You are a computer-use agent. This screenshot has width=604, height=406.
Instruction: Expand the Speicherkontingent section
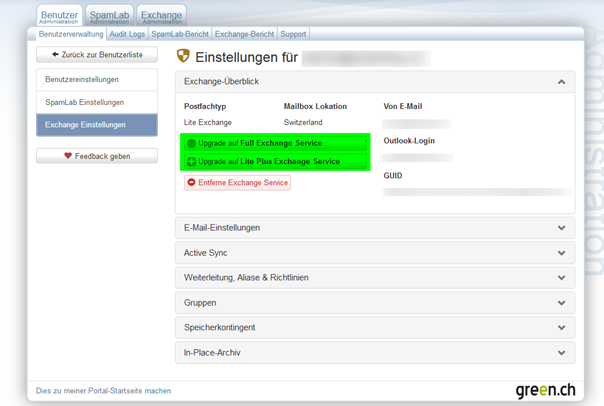[x=561, y=327]
